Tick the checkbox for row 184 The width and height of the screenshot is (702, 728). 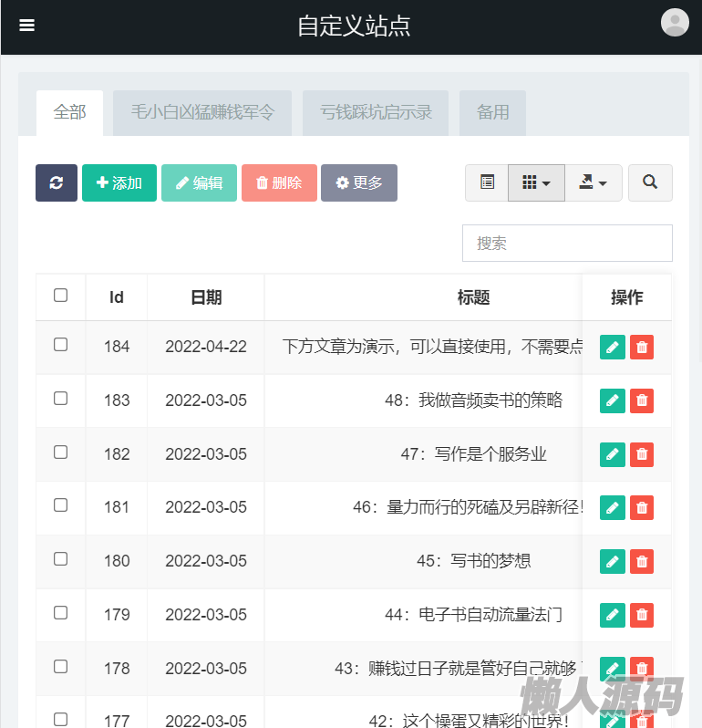[61, 345]
